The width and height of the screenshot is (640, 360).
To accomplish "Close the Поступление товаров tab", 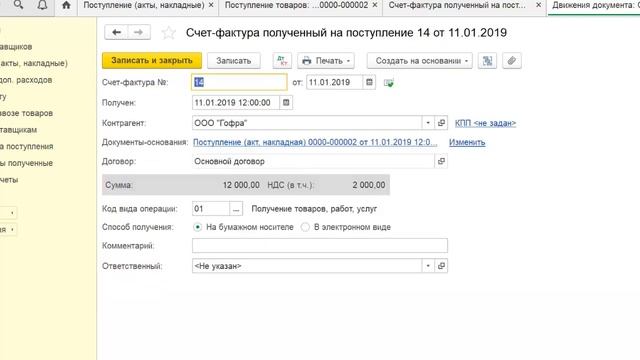I will click(375, 5).
